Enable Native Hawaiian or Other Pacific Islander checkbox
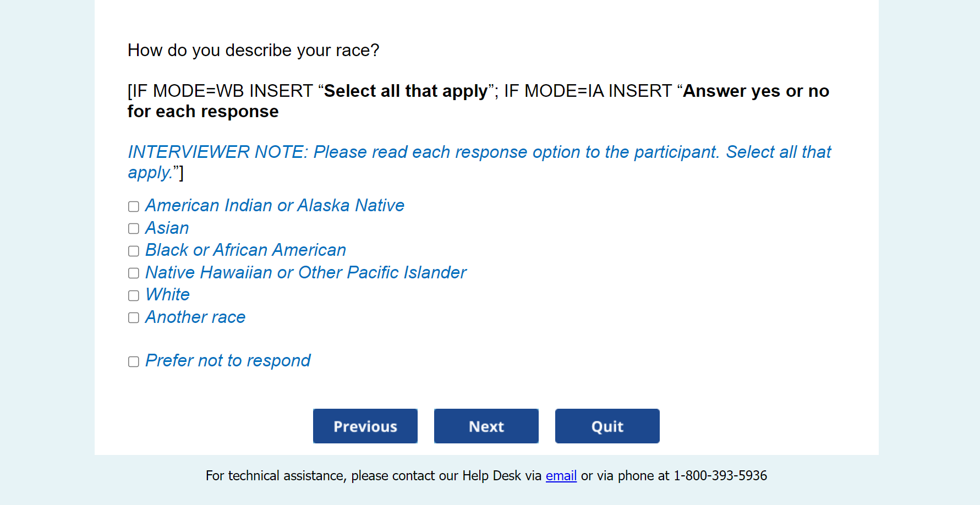The height and width of the screenshot is (505, 980). tap(134, 273)
